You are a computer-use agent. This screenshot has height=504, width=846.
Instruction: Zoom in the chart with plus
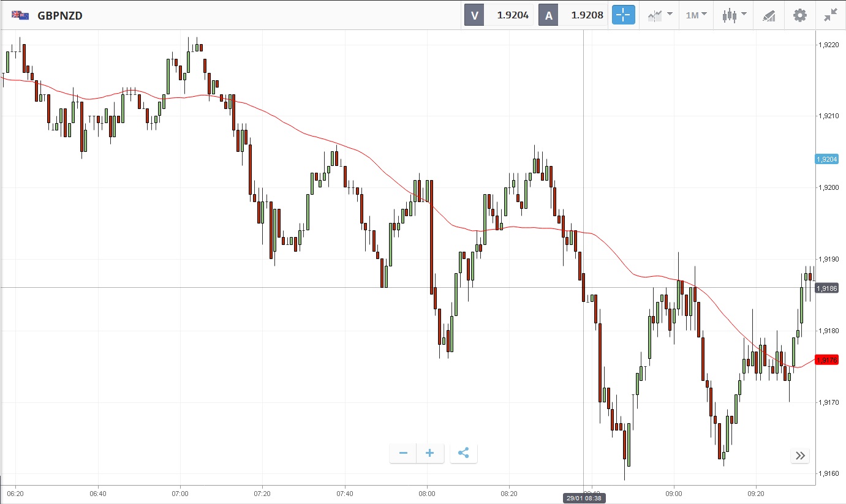pos(430,453)
